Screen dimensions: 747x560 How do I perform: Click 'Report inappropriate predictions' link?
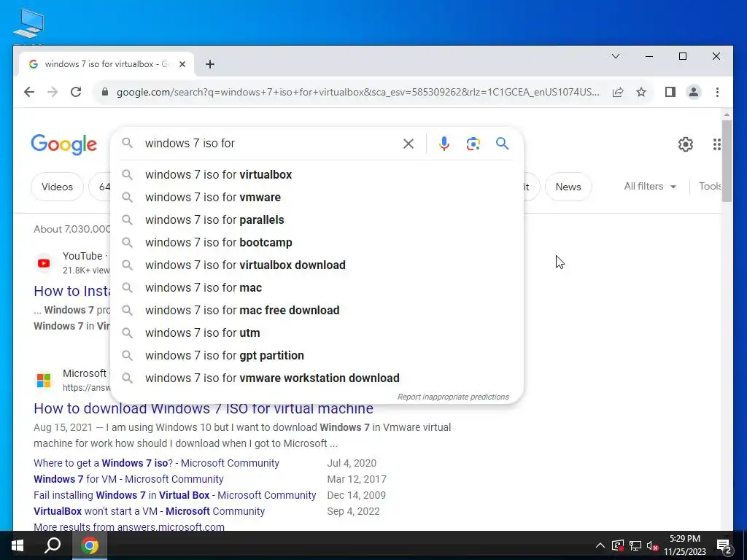(453, 397)
